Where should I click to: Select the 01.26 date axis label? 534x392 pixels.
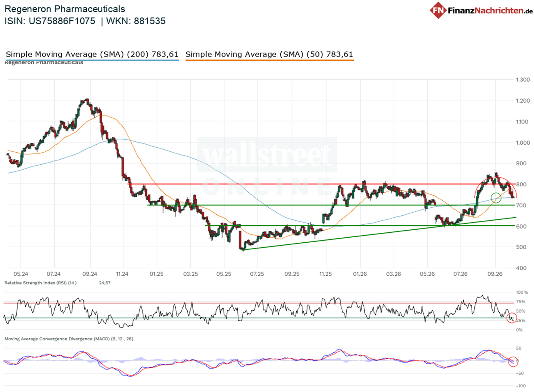(360, 274)
